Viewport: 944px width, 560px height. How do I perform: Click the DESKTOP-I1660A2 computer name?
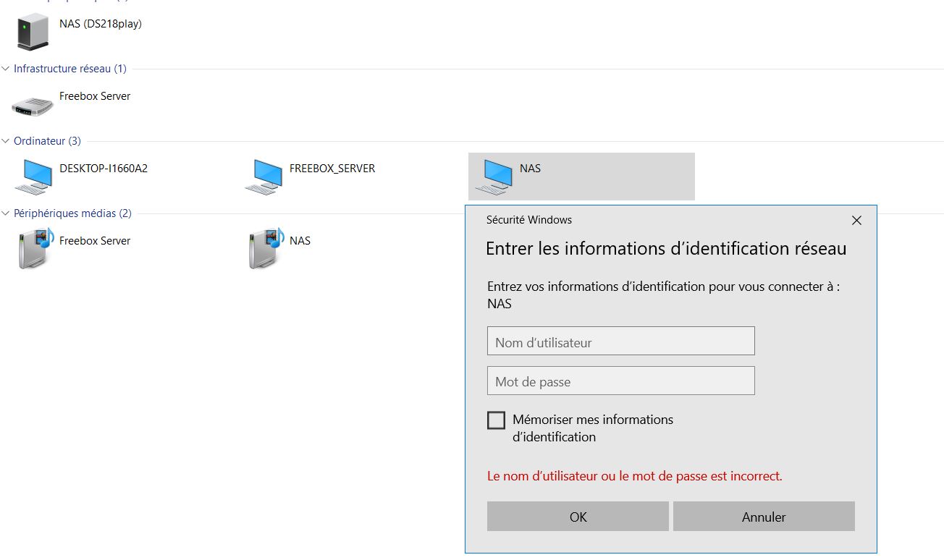pos(104,169)
